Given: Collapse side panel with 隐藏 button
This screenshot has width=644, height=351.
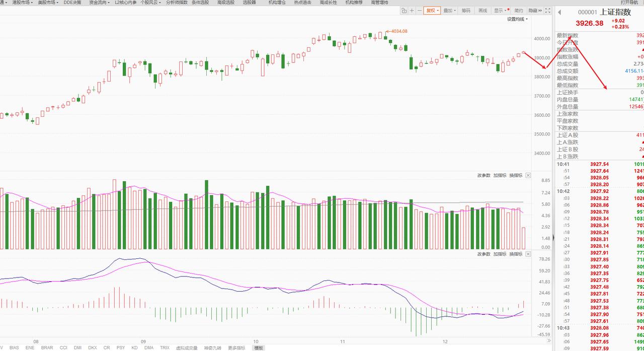Looking at the screenshot, I should coord(535,10).
